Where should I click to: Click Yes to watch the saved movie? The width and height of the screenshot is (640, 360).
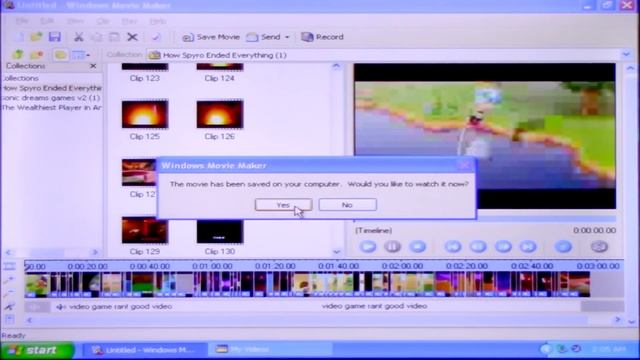(283, 205)
